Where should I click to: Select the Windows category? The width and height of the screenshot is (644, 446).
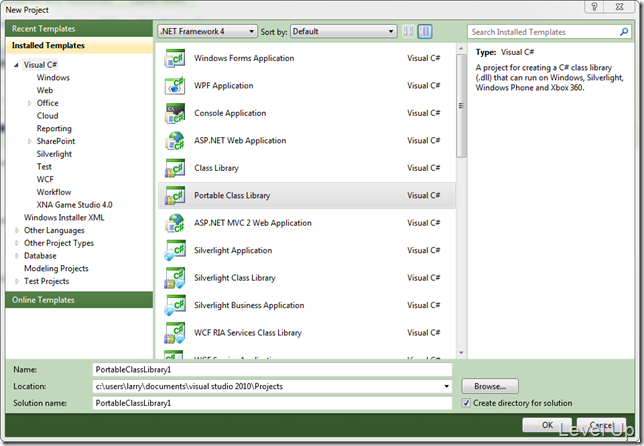coord(53,78)
